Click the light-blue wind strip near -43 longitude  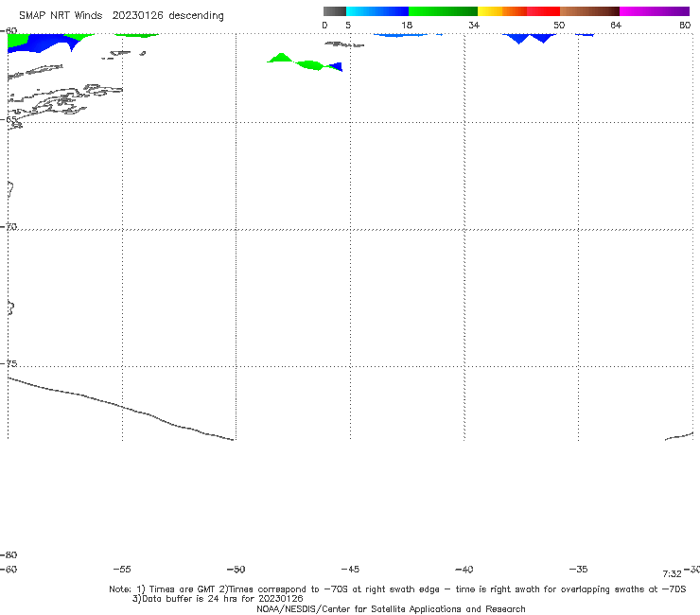[x=400, y=35]
